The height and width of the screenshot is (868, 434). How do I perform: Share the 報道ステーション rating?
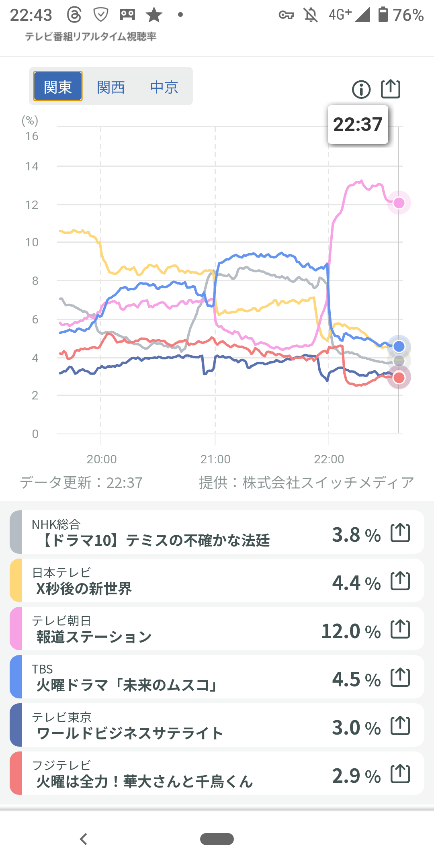(400, 629)
